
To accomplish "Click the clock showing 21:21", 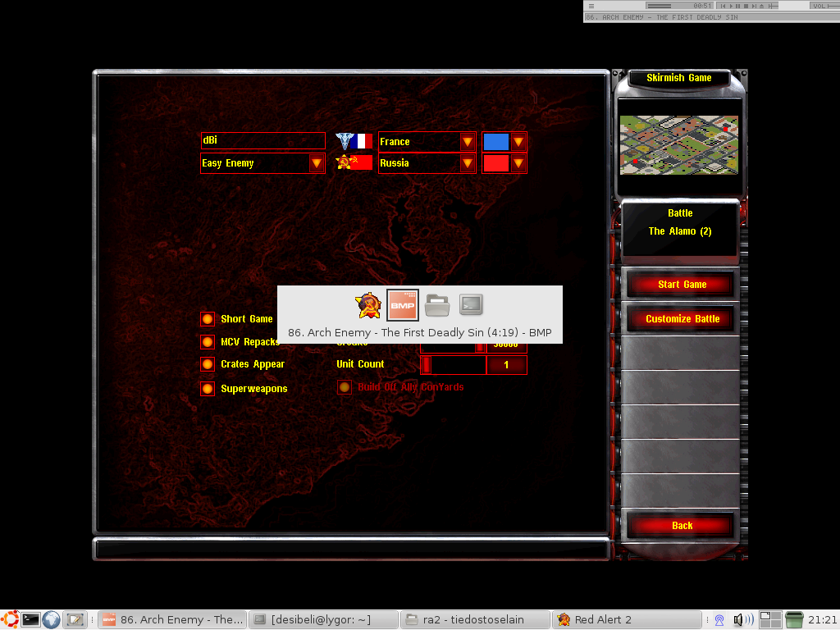I will click(x=822, y=620).
